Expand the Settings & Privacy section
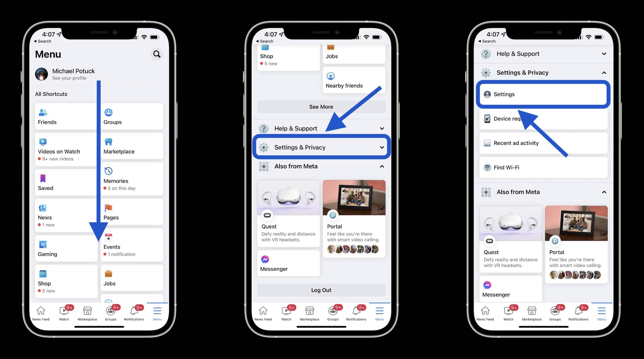 [x=321, y=147]
